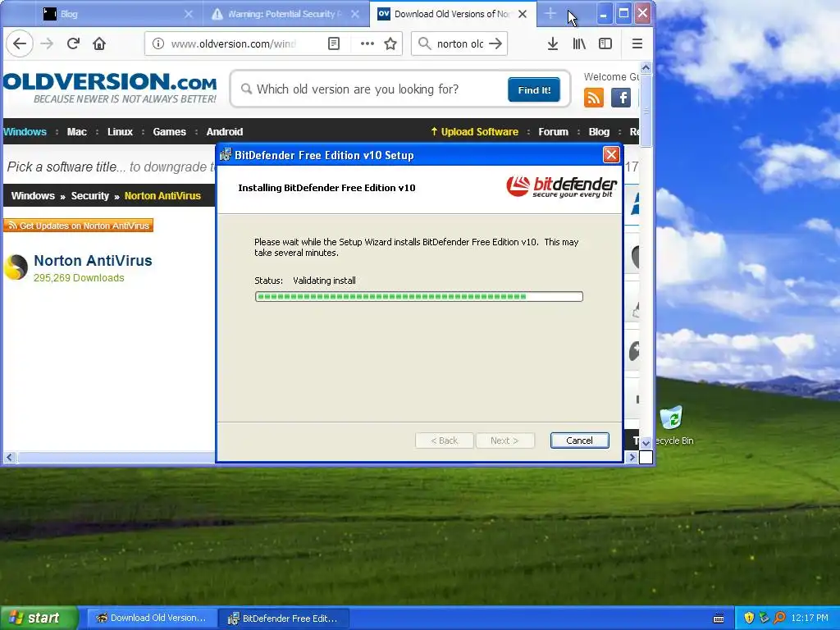840x630 pixels.
Task: Open the Mac category in site menu
Action: pos(76,132)
